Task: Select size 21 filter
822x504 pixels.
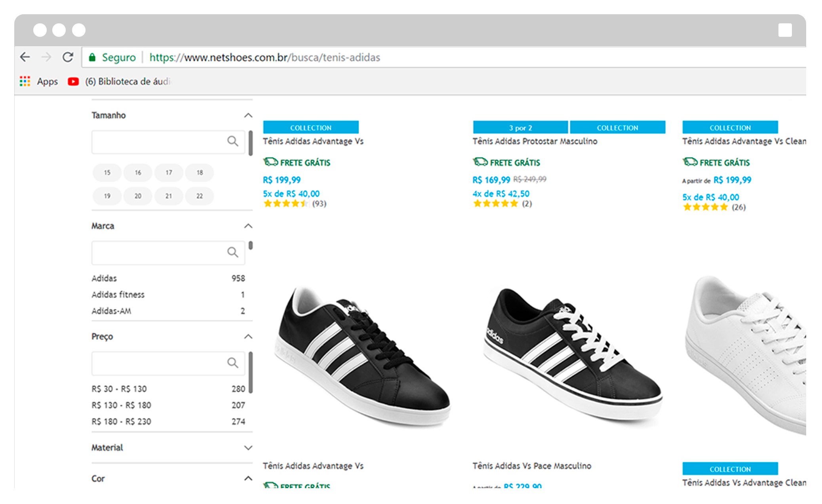Action: click(x=169, y=196)
